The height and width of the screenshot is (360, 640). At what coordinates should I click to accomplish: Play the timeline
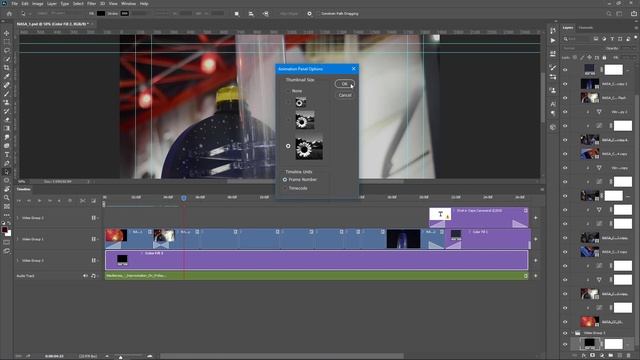coord(40,201)
